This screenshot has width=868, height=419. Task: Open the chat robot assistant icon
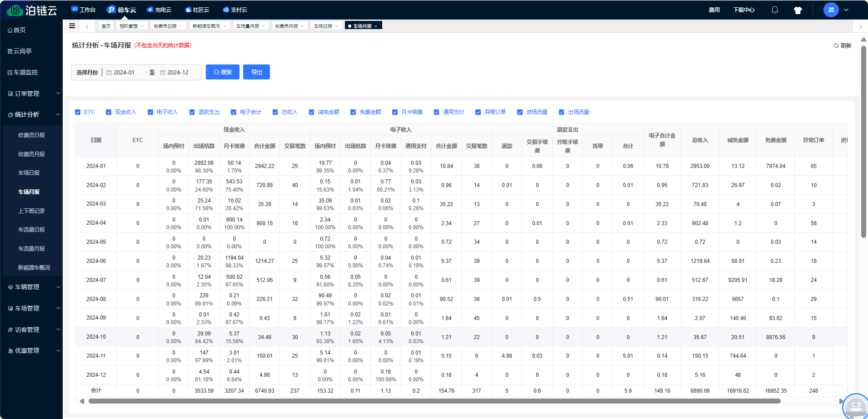[856, 406]
